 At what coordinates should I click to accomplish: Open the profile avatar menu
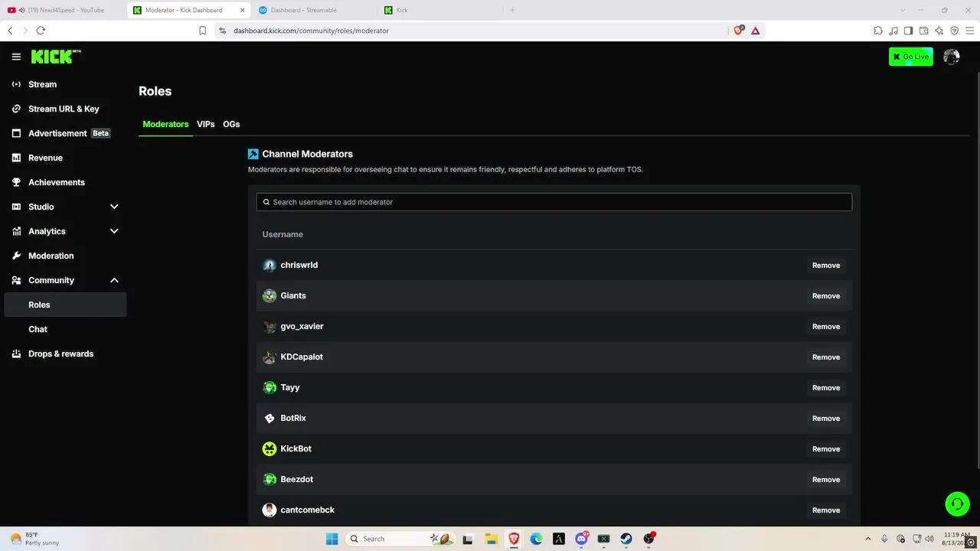click(952, 57)
